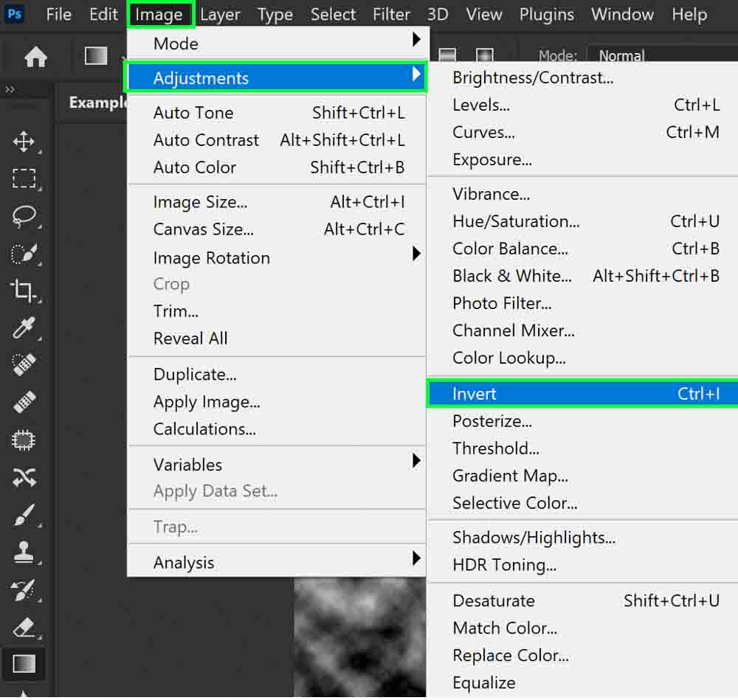Open the blend Mode dropdown showing Normal
The image size is (738, 700).
[x=663, y=56]
